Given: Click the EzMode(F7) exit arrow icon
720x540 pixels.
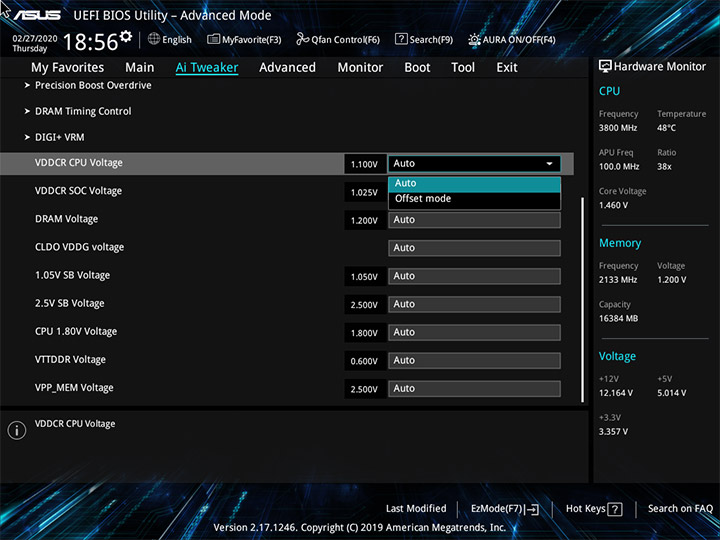Looking at the screenshot, I should (532, 509).
